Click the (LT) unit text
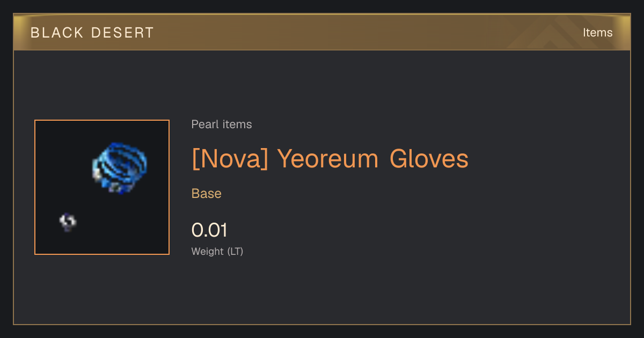This screenshot has width=644, height=338. [235, 251]
